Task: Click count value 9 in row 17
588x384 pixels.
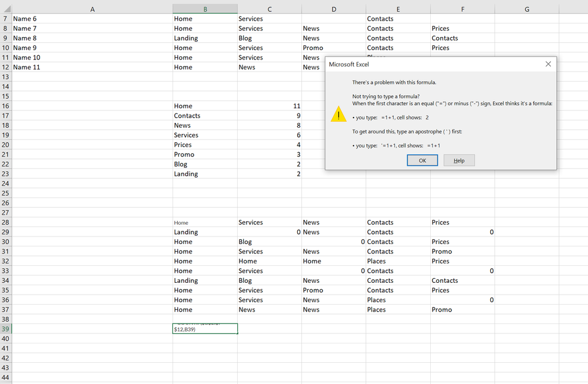Action: coord(270,116)
